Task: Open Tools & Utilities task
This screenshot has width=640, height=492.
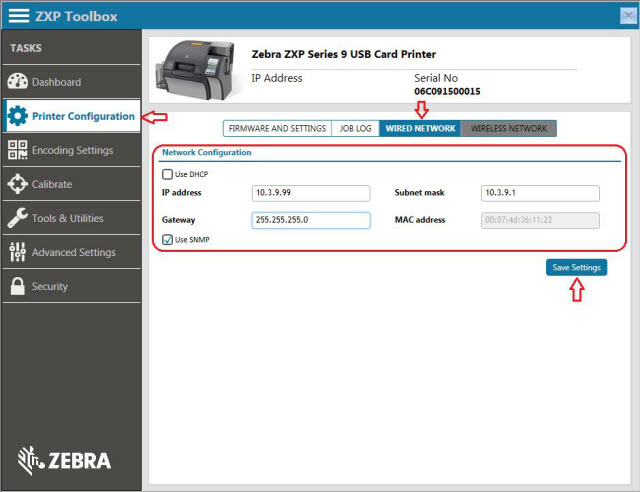Action: tap(71, 218)
